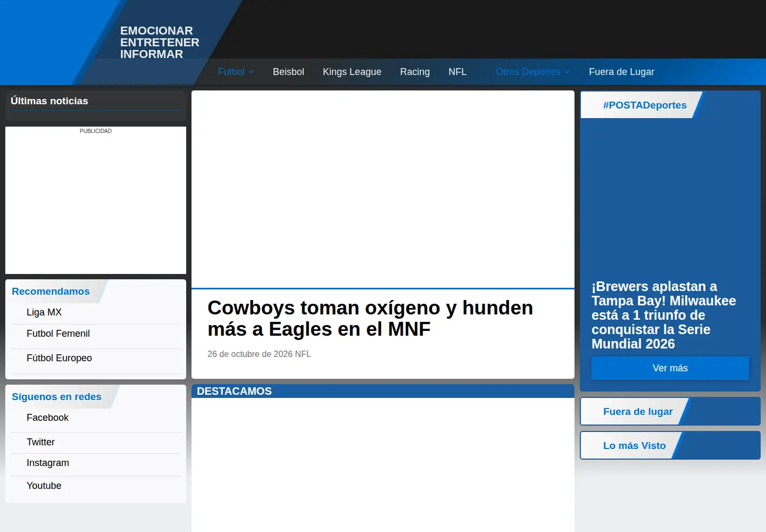This screenshot has height=532, width=766.
Task: Click the Ver más button
Action: 670,368
